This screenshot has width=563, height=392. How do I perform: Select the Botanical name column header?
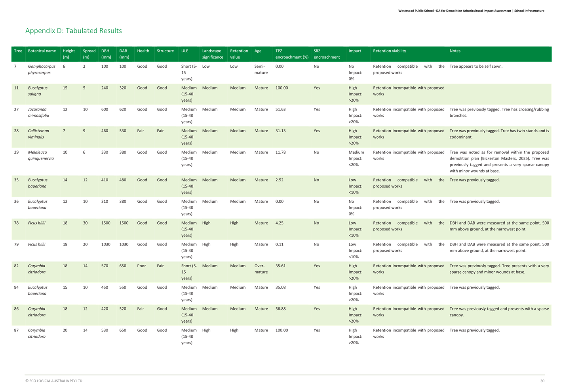(42, 51)
